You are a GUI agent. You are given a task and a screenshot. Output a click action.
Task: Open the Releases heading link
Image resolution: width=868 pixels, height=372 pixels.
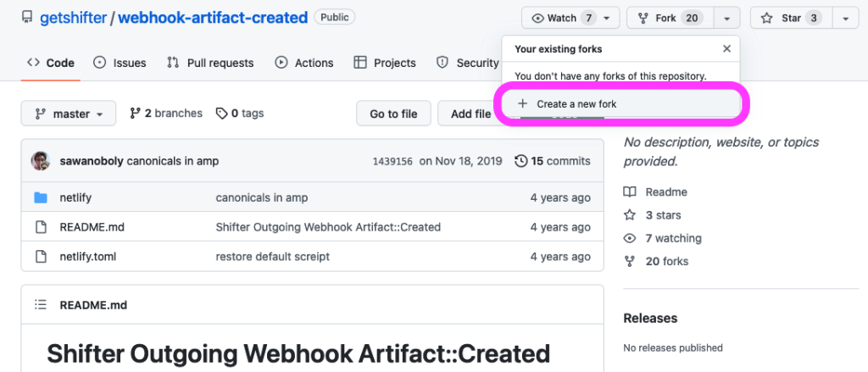click(x=650, y=319)
